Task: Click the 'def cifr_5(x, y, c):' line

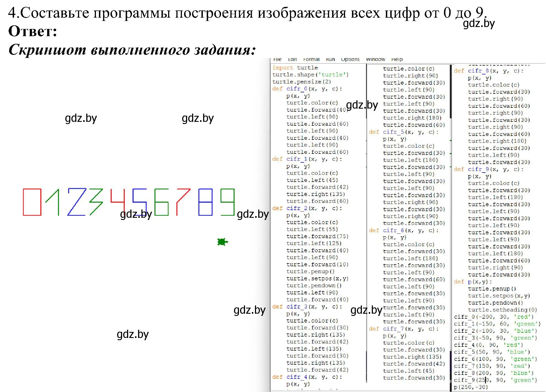Action: [x=404, y=132]
